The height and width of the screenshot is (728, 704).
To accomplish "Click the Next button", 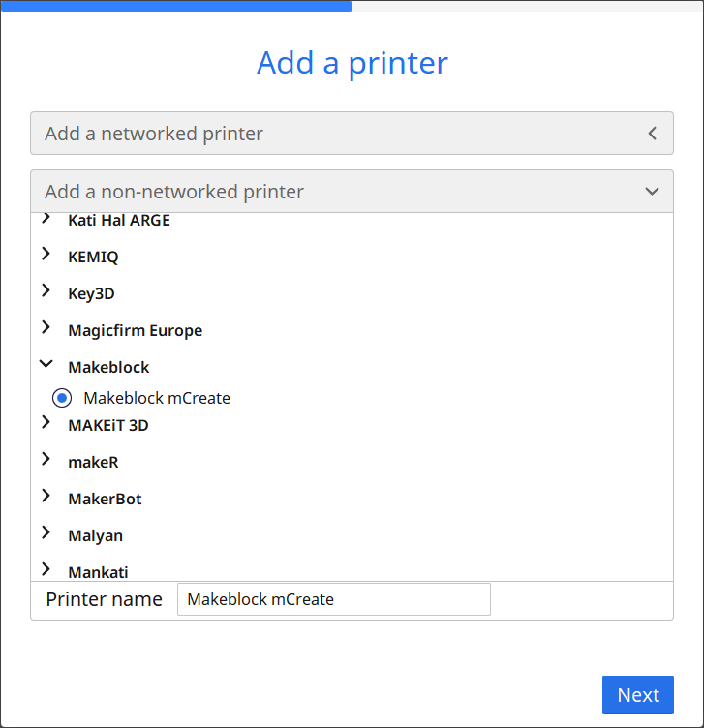I will point(638,695).
